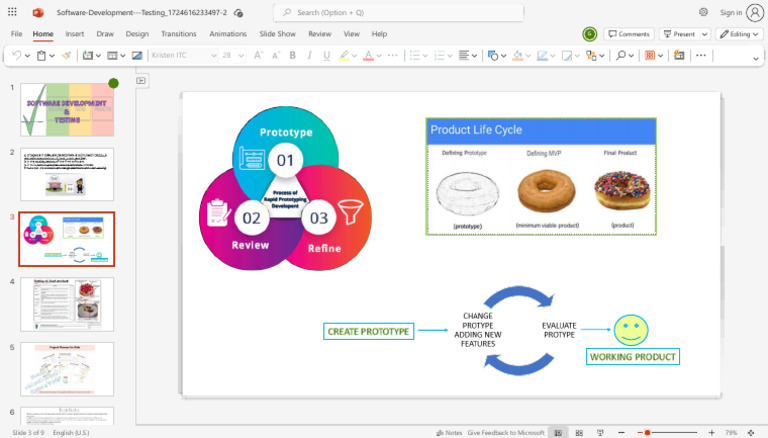768x438 pixels.
Task: Click the Find magnifier icon
Action: (622, 56)
